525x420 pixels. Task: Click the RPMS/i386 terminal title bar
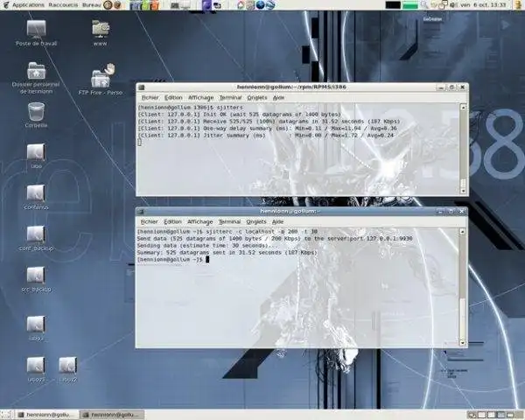[x=291, y=87]
